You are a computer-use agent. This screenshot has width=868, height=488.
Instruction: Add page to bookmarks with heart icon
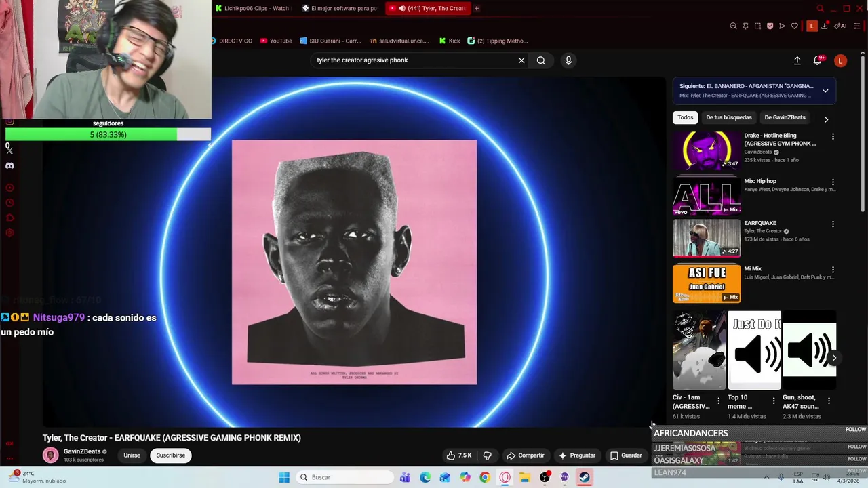click(794, 26)
